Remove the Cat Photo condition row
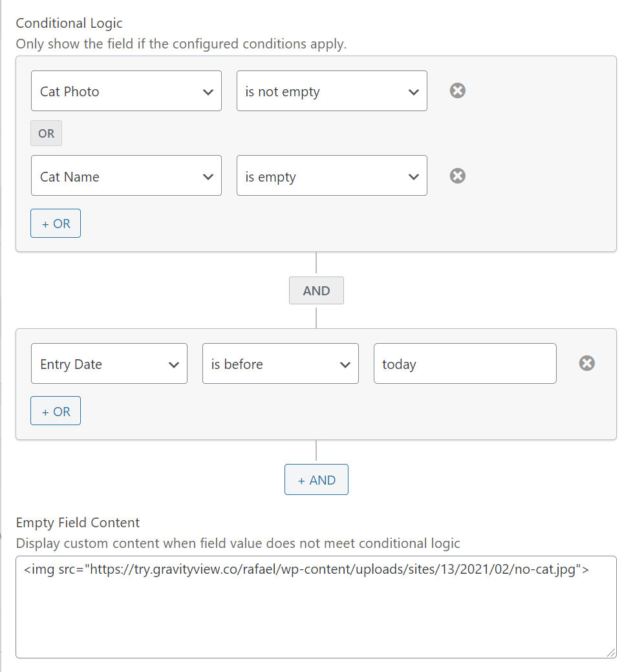The image size is (622, 672). (x=458, y=90)
